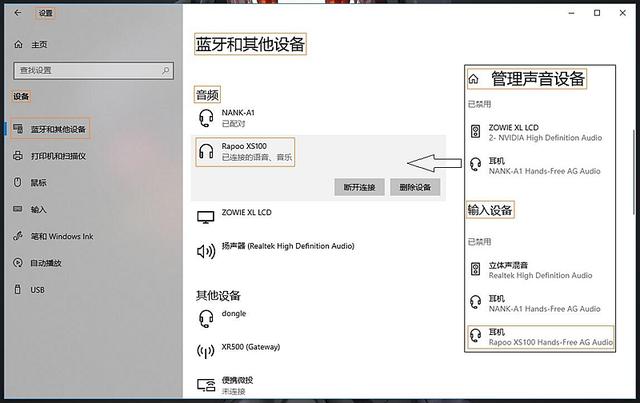Select the dongle device entry
This screenshot has width=640, height=403.
click(234, 314)
